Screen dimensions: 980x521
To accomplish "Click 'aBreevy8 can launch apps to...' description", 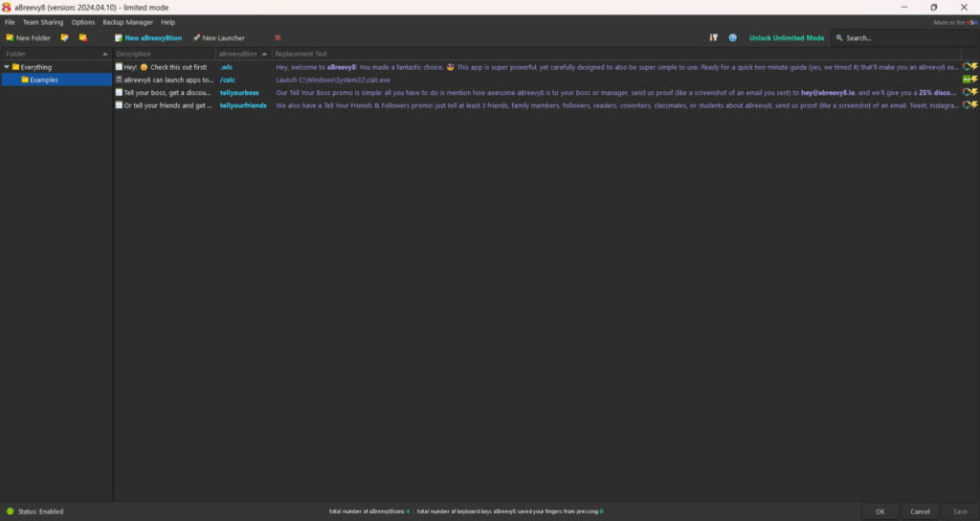I will [168, 79].
